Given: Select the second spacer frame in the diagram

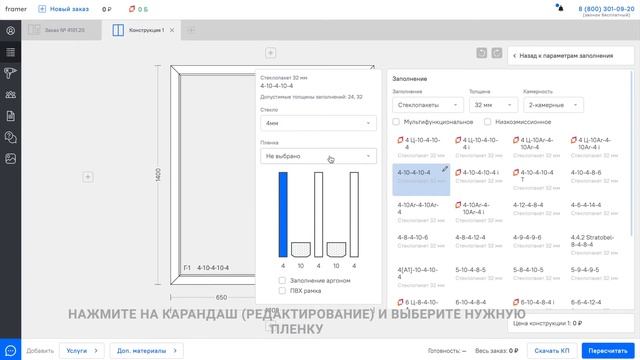Looking at the screenshot, I should click(336, 250).
